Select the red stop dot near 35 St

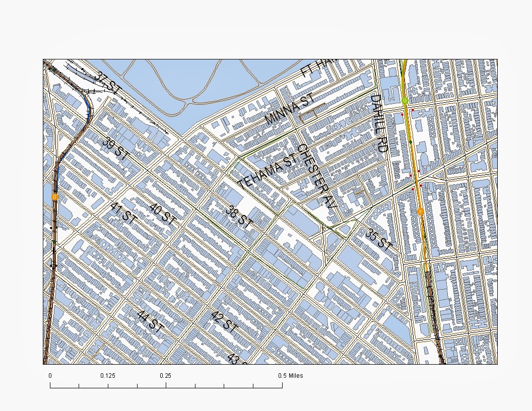[x=420, y=185]
